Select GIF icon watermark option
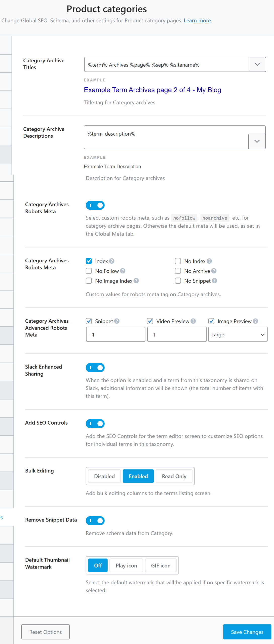The width and height of the screenshot is (274, 644). [x=161, y=566]
